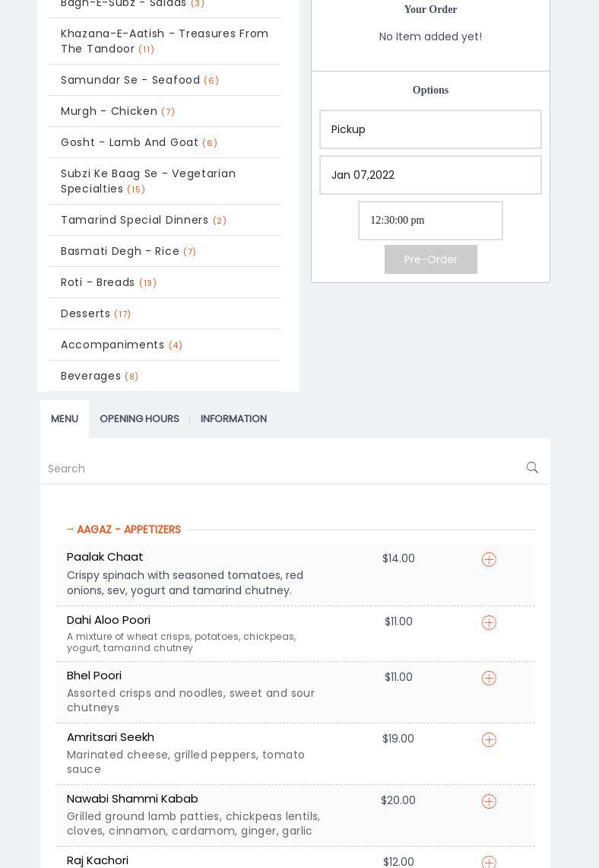Add Paalak Chaat to the order
This screenshot has width=599, height=868.
point(489,559)
